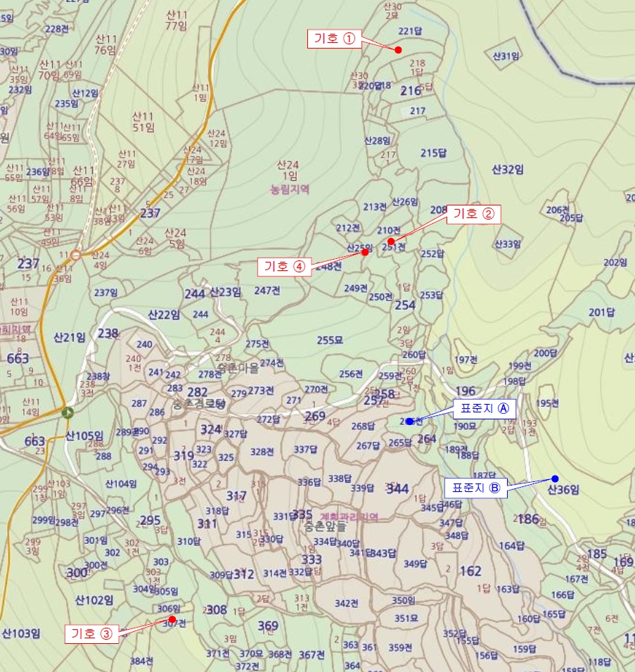Image resolution: width=635 pixels, height=672 pixels.
Task: Click parcel label 산103임
Action: point(21,633)
